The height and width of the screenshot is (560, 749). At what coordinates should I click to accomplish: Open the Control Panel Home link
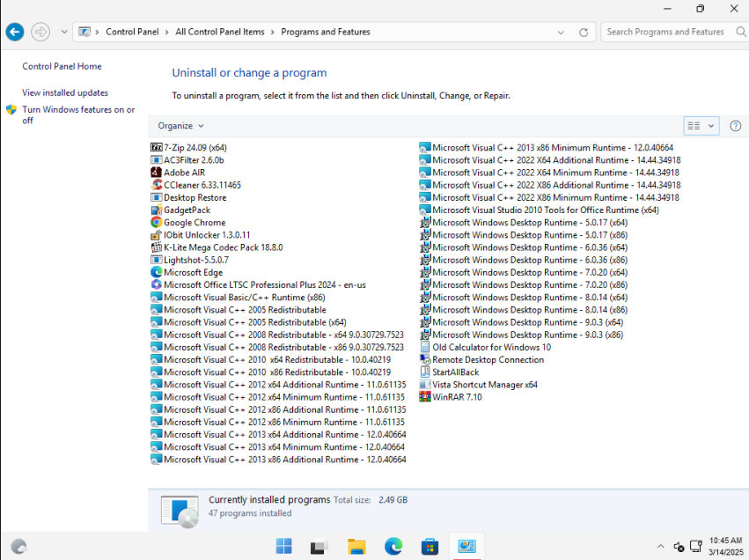tap(62, 66)
